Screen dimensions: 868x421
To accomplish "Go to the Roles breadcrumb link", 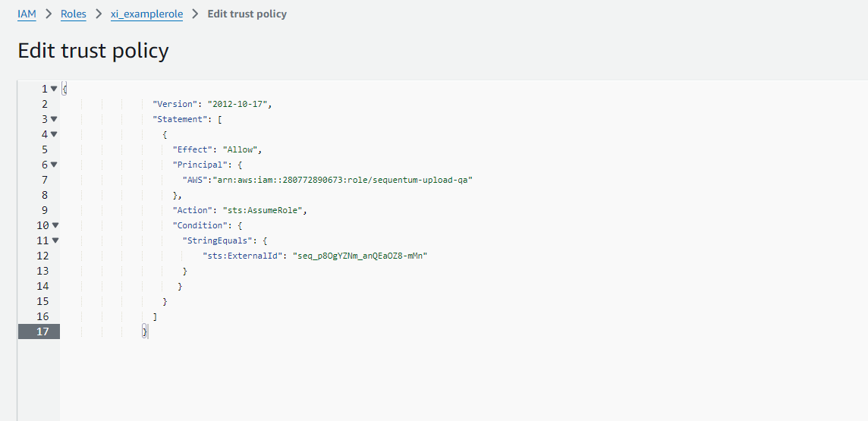I will point(73,14).
